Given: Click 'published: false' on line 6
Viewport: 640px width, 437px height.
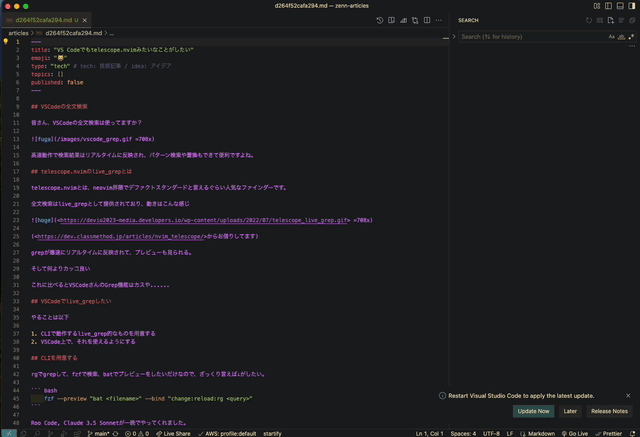Looking at the screenshot, I should tap(57, 82).
